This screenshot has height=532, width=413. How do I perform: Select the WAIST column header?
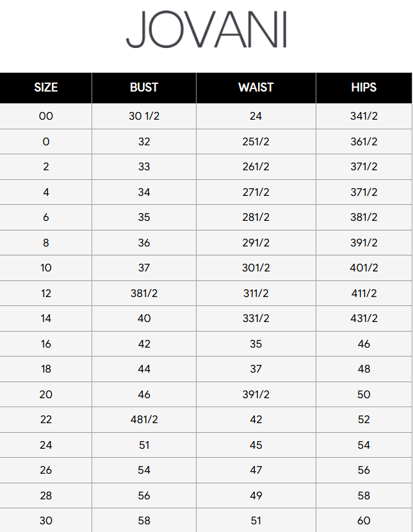click(256, 88)
